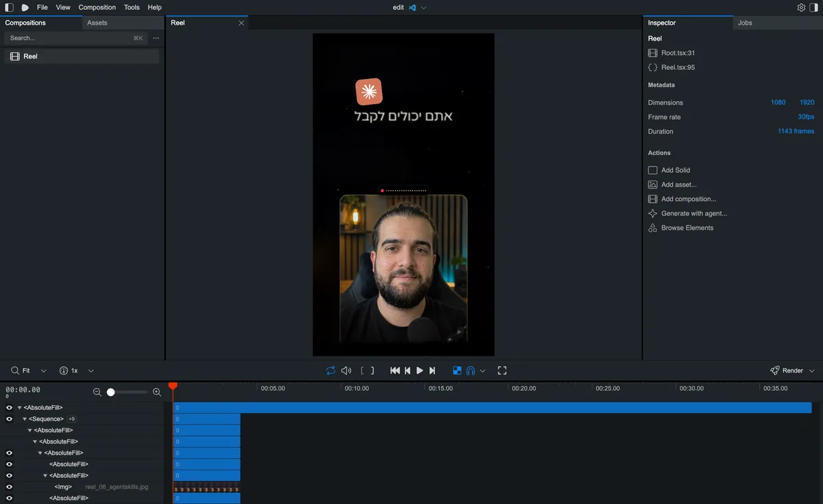Play the Reel composition
Viewport: 823px width, 504px height.
coord(420,370)
